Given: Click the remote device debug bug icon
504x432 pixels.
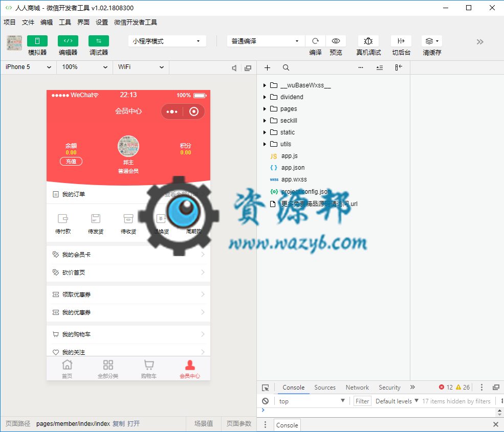Looking at the screenshot, I should coord(368,41).
